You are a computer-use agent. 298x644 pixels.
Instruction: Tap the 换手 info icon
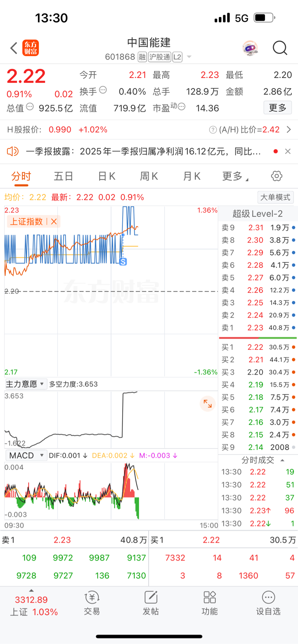[x=103, y=90]
